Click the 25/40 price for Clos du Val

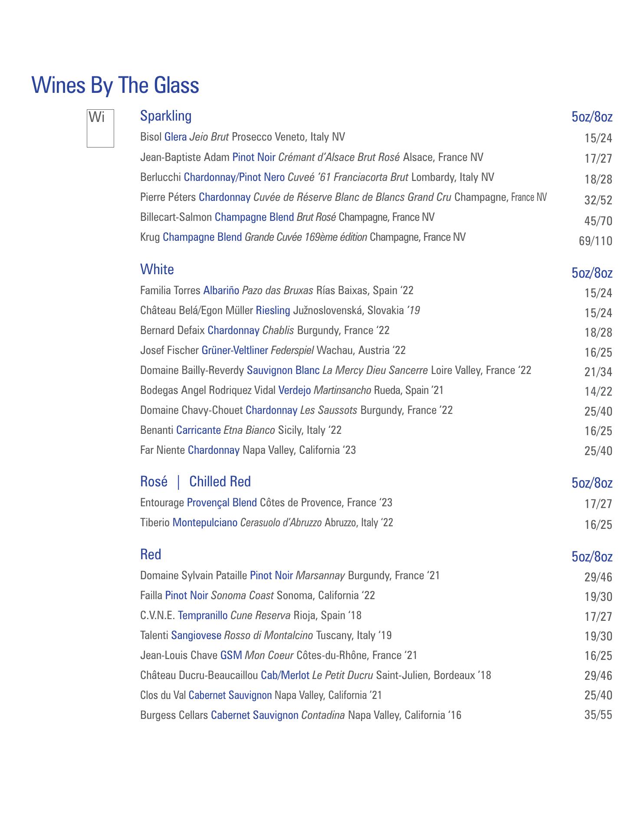tap(598, 695)
